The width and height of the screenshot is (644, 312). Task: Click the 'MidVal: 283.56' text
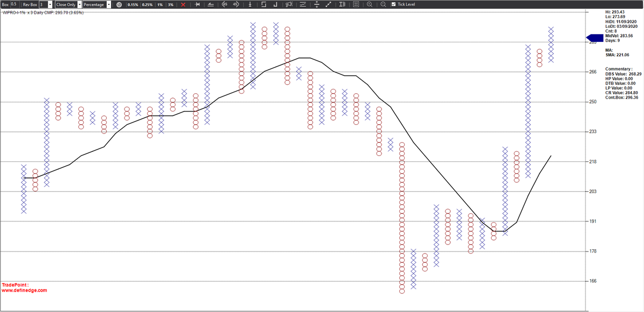[619, 36]
